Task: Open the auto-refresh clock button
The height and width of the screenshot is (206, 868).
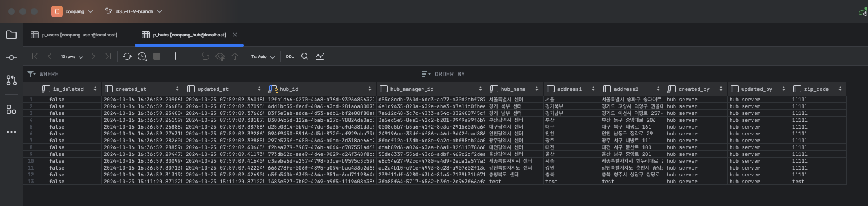Action: [x=142, y=56]
